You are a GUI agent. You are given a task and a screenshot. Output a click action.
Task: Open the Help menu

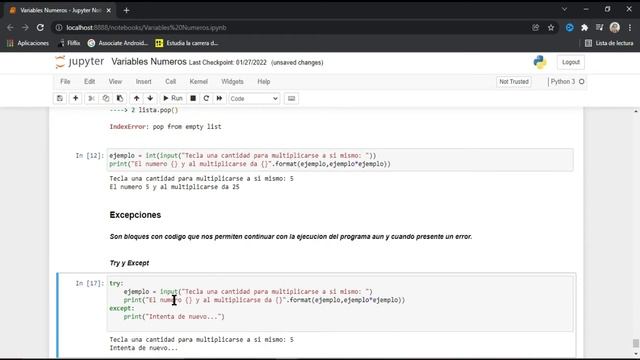pos(264,82)
